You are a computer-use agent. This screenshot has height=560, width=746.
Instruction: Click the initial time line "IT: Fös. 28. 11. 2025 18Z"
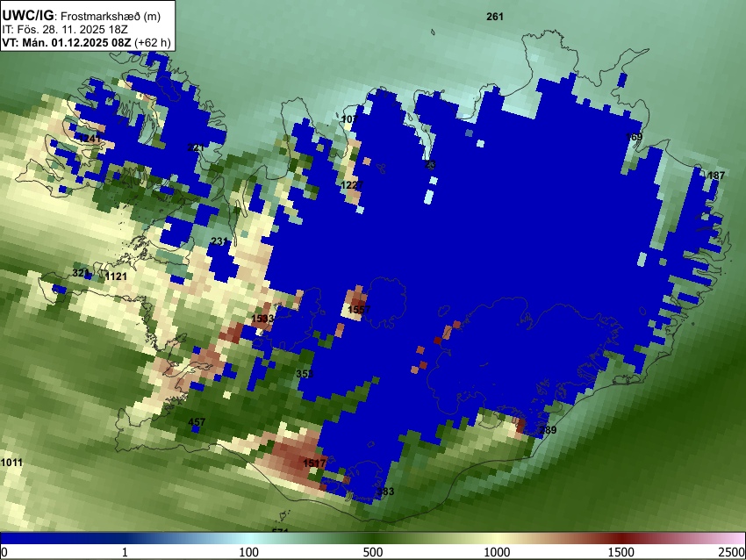pyautogui.click(x=65, y=30)
